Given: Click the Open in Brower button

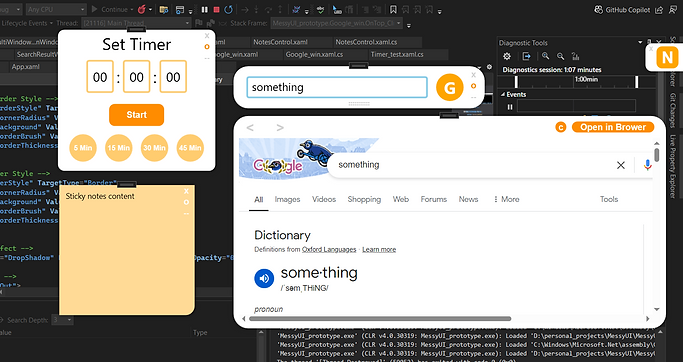Looking at the screenshot, I should (x=613, y=127).
